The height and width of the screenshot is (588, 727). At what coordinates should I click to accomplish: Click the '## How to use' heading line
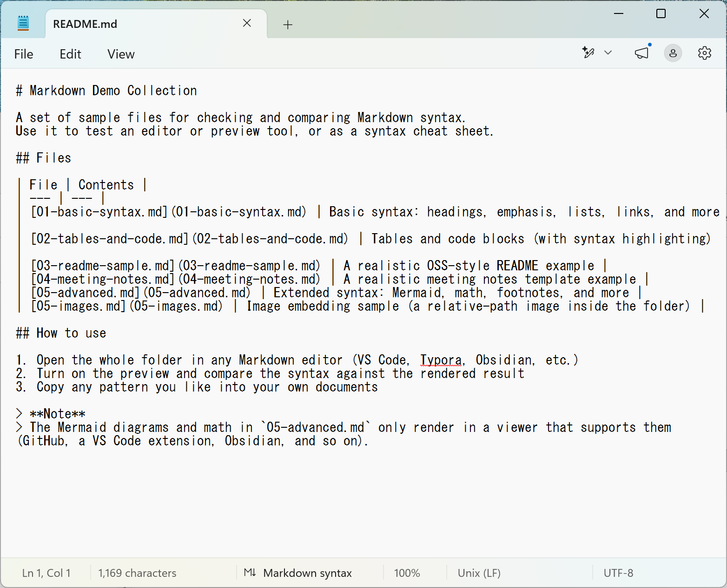pos(61,333)
